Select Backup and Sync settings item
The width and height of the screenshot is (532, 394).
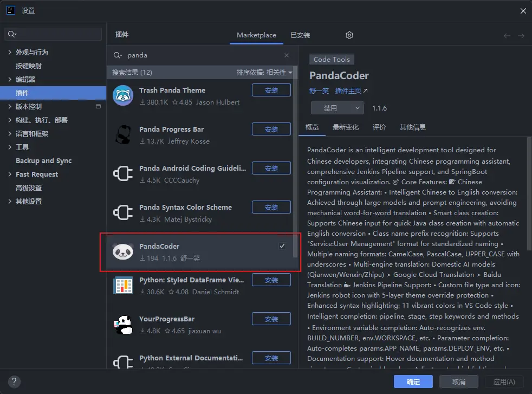pos(43,161)
